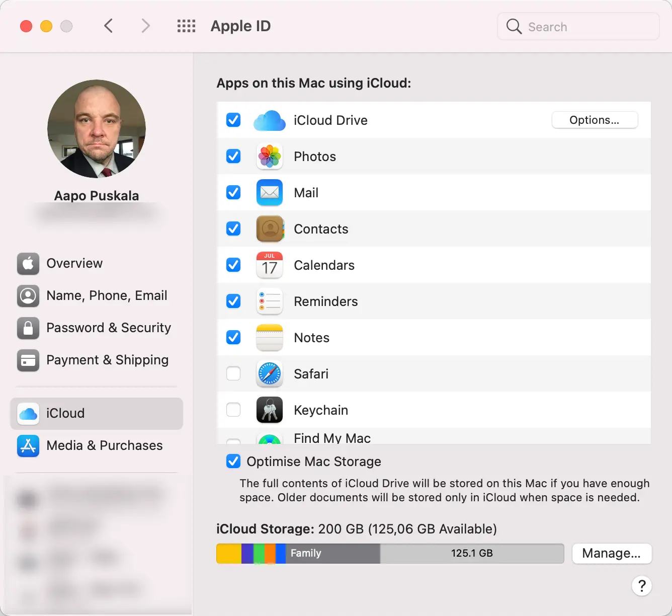Uncheck the Photos checkbox
672x616 pixels.
(233, 157)
